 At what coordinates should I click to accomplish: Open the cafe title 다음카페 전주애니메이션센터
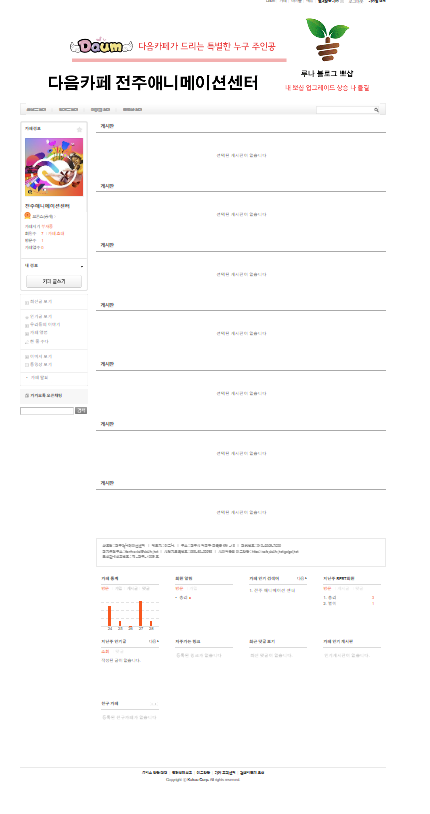click(x=153, y=83)
